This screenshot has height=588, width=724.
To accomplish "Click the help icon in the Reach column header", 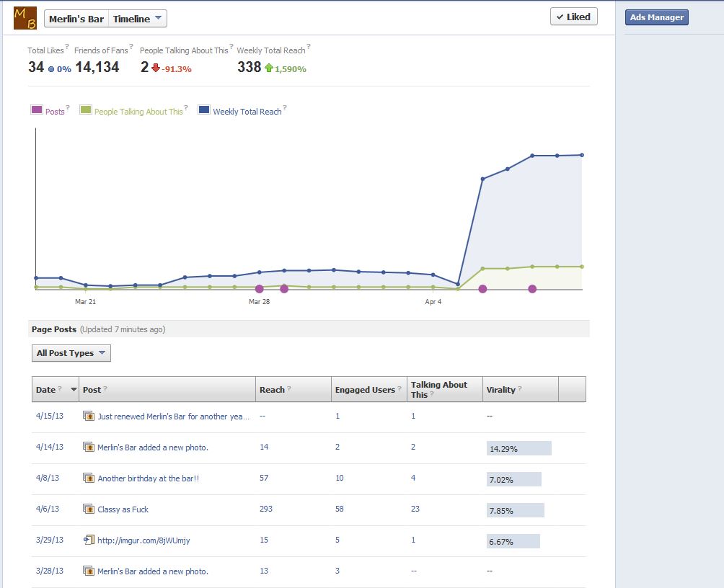I will [289, 388].
